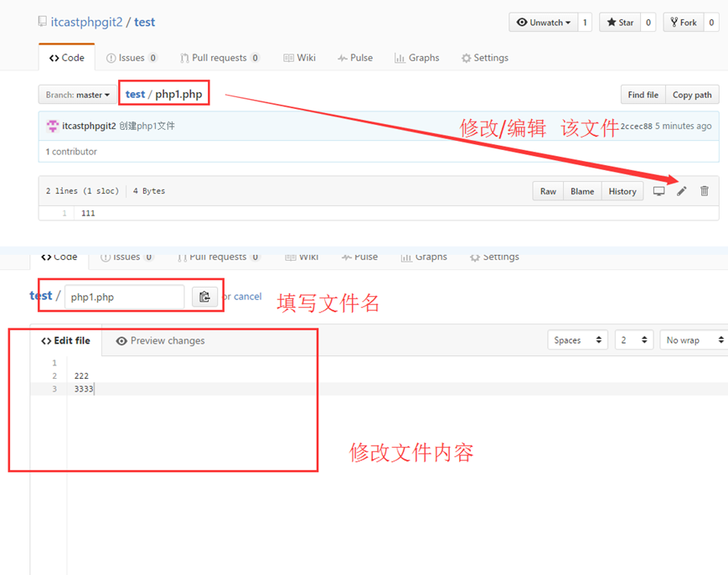Open the Graphs tab in top navigation
The image size is (728, 575).
pos(417,58)
